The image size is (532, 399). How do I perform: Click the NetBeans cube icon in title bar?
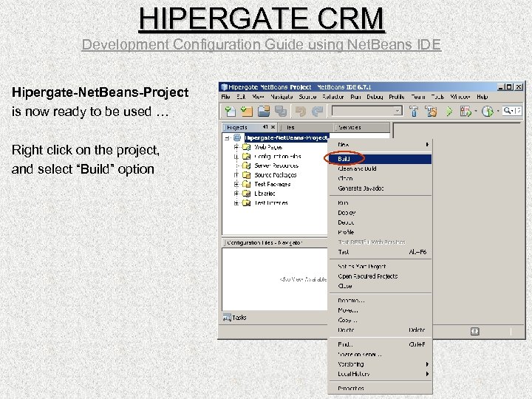click(224, 87)
